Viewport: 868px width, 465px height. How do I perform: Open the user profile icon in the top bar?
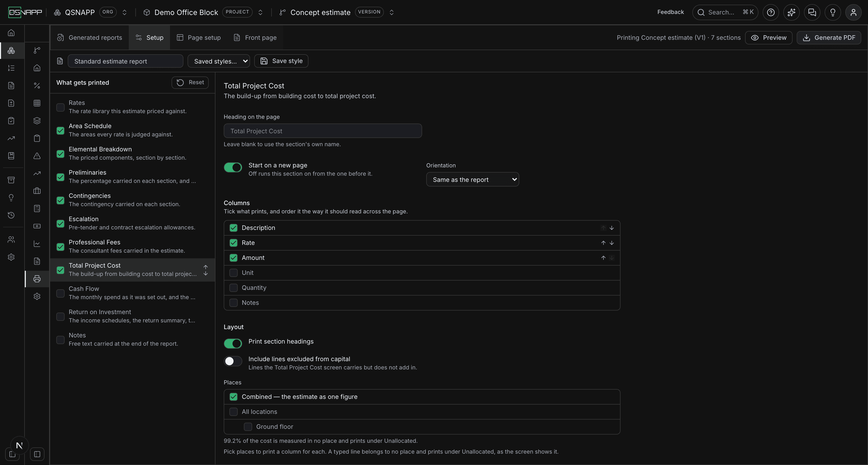(853, 12)
